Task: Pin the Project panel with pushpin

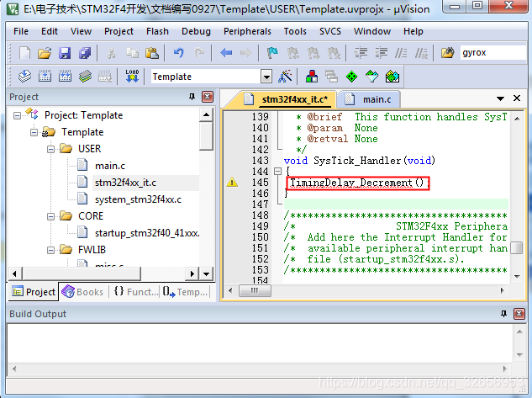Action: (192, 97)
